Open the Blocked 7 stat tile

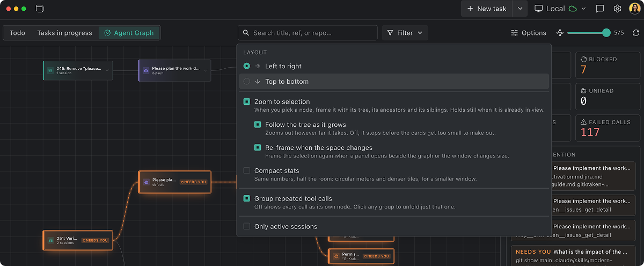pos(606,65)
